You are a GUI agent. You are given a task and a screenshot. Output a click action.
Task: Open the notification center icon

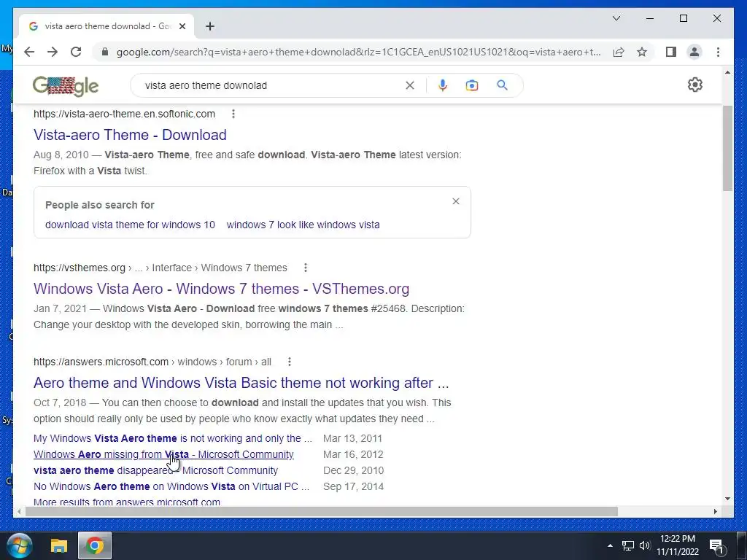716,545
